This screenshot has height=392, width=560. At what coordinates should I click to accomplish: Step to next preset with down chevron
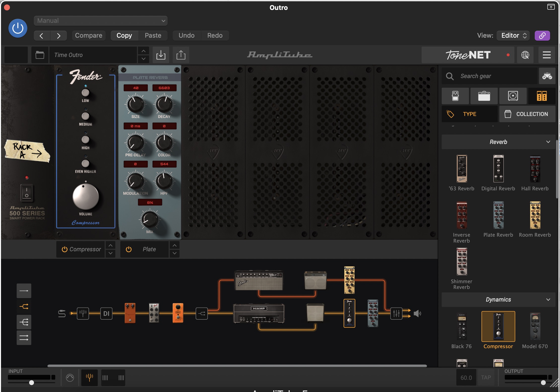(143, 59)
